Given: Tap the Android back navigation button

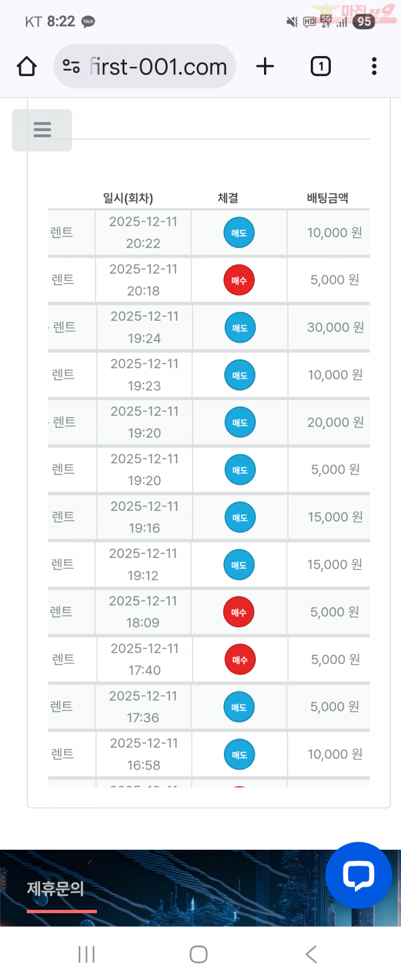Looking at the screenshot, I should 310,955.
